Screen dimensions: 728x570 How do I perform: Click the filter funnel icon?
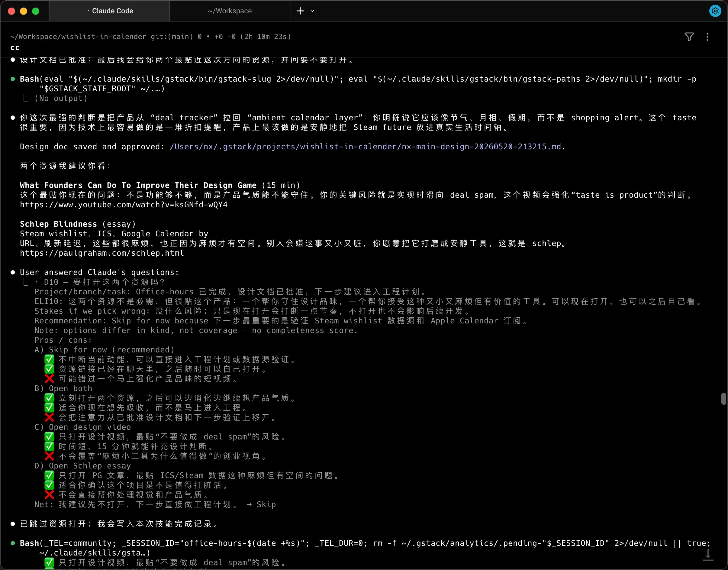(x=689, y=37)
